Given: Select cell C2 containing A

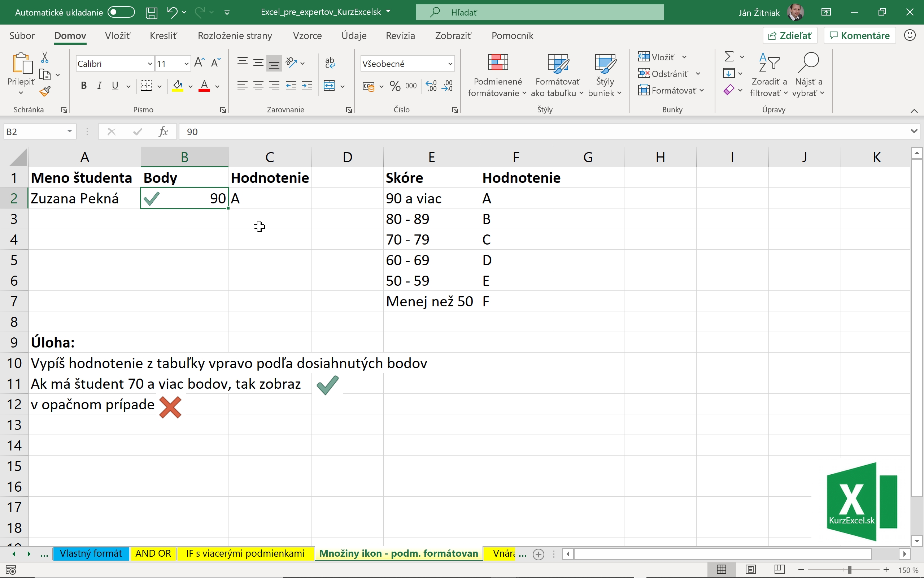Looking at the screenshot, I should point(270,198).
